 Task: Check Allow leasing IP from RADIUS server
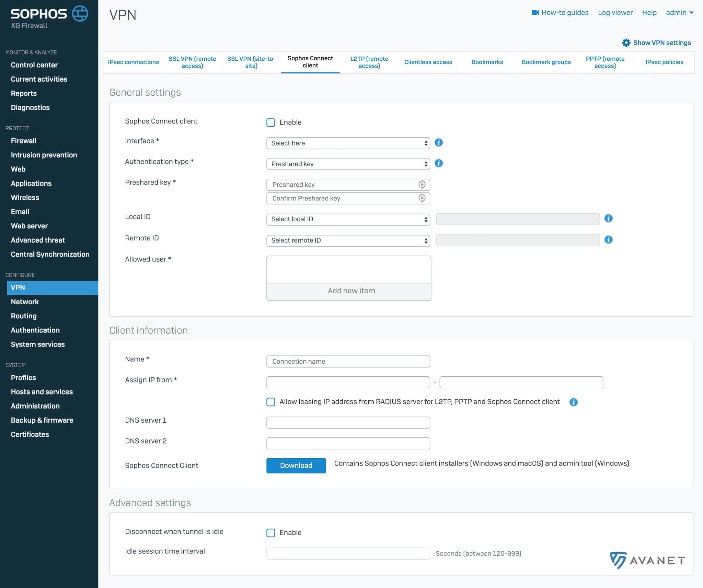[x=271, y=402]
